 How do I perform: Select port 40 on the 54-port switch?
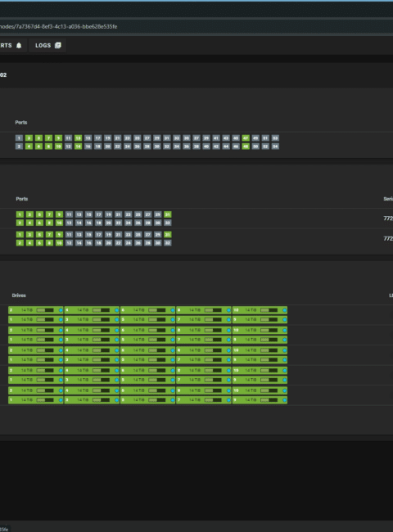coord(206,147)
